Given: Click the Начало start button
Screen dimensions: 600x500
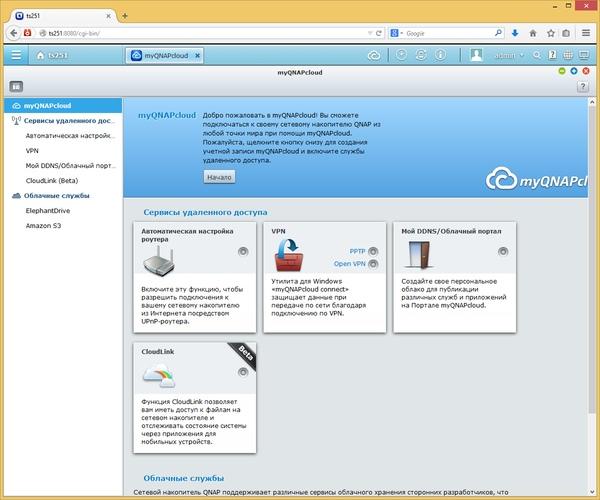Looking at the screenshot, I should (x=219, y=177).
